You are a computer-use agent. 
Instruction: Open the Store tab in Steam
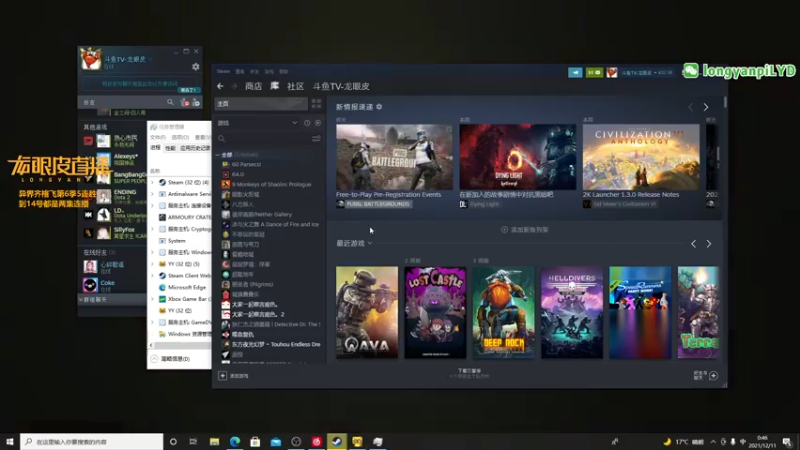click(253, 86)
